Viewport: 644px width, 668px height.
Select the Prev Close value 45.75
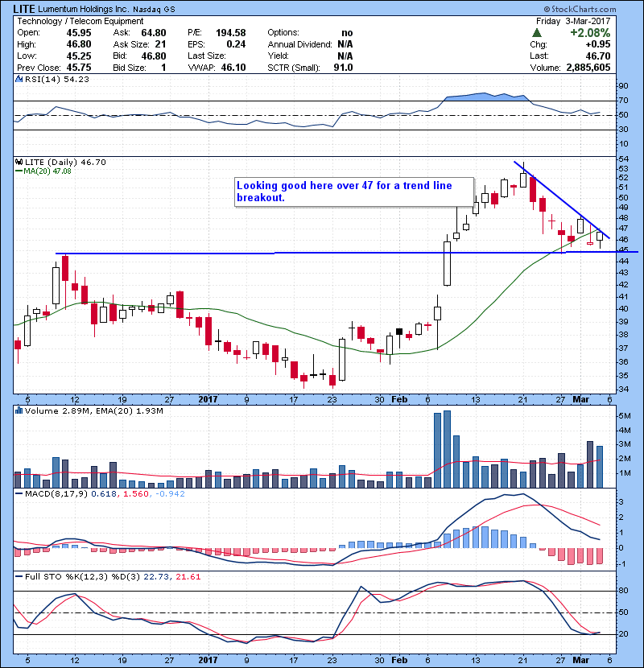pyautogui.click(x=79, y=68)
